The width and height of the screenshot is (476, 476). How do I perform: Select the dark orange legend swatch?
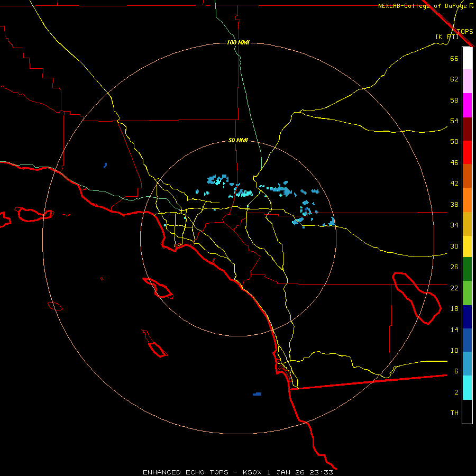point(467,176)
